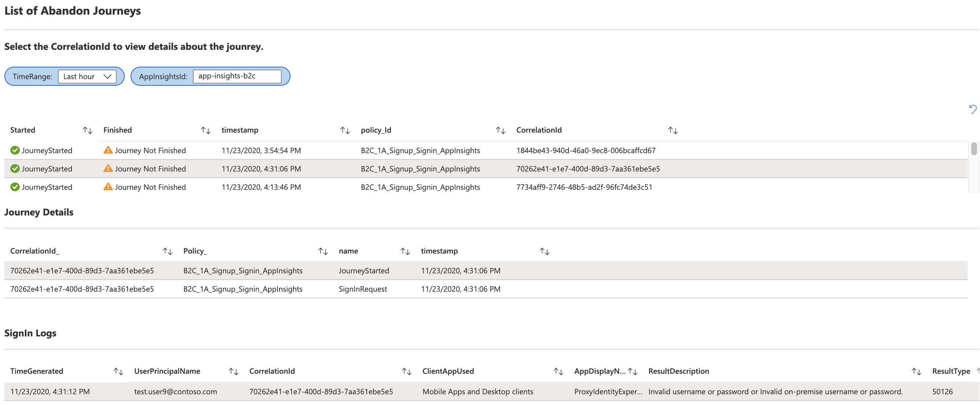Select the SignInRequest row in Journey Details
The height and width of the screenshot is (406, 980).
pos(363,289)
